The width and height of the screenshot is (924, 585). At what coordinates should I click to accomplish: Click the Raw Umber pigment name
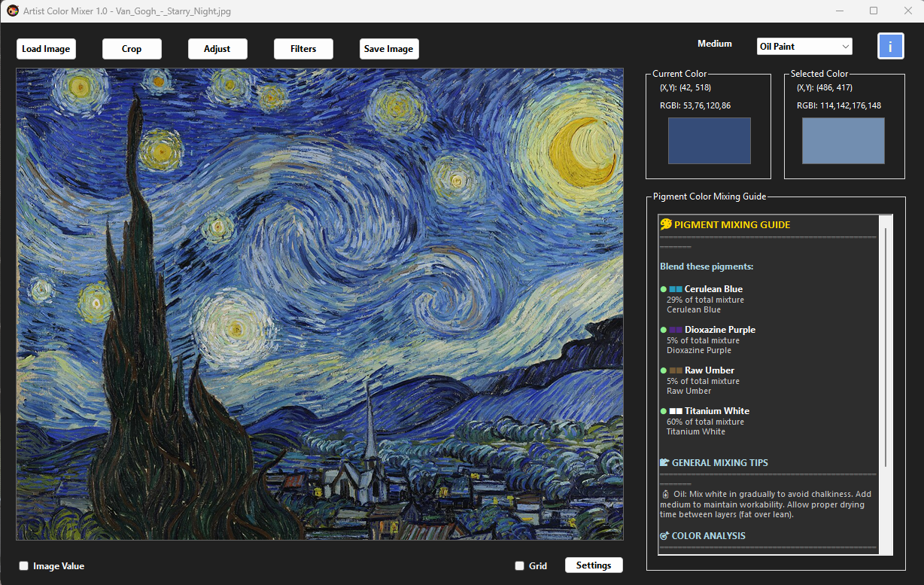pos(710,370)
